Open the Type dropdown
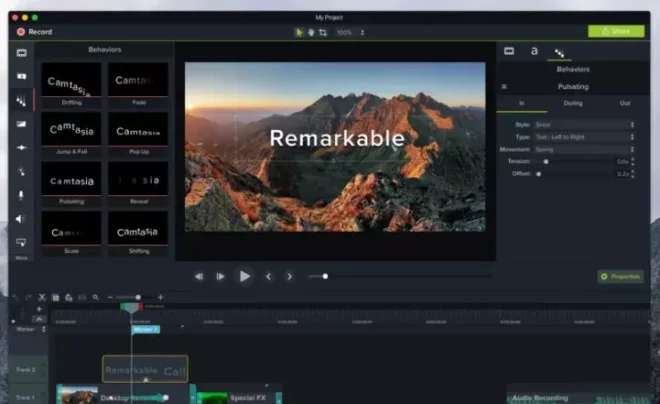 pyautogui.click(x=584, y=137)
